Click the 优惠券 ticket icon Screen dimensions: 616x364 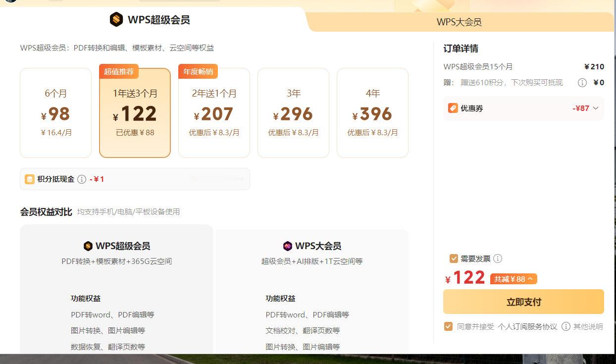[453, 108]
